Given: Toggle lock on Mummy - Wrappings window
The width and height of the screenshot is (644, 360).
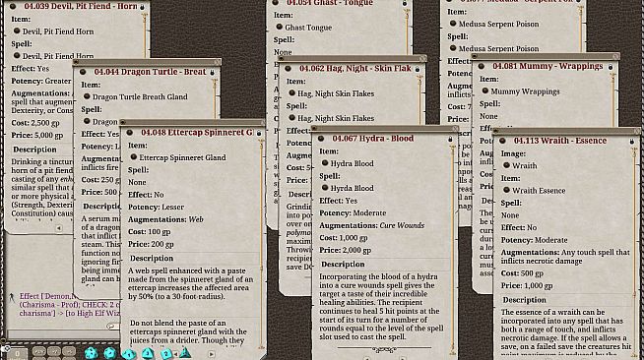Looking at the screenshot, I should point(611,67).
